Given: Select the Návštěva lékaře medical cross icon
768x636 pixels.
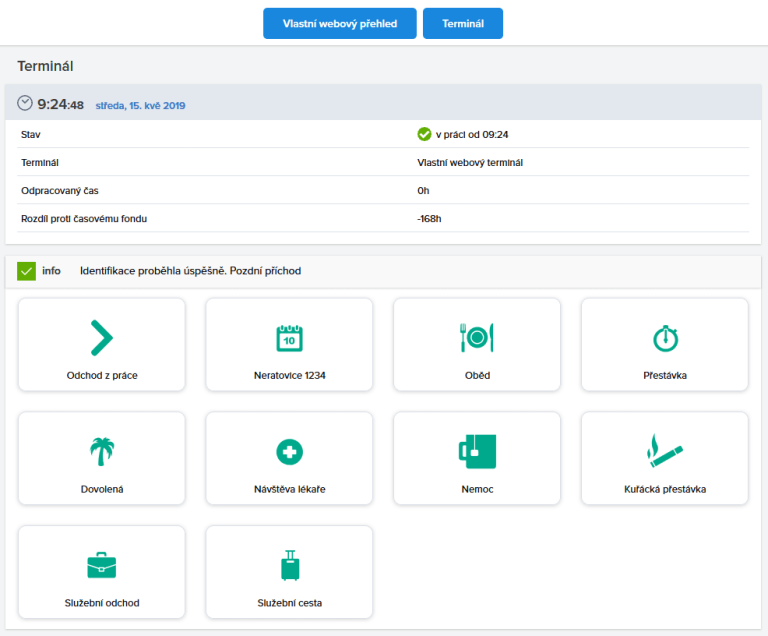Looking at the screenshot, I should pos(289,452).
